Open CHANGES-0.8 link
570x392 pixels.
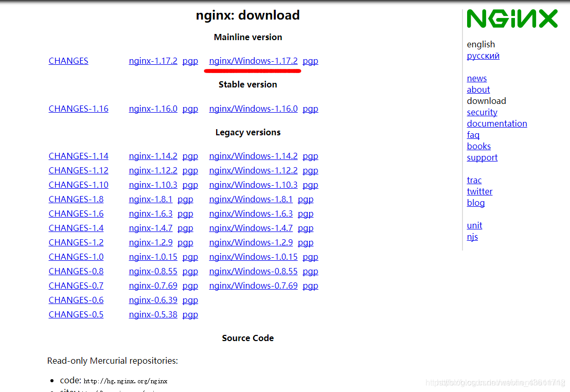click(x=76, y=271)
